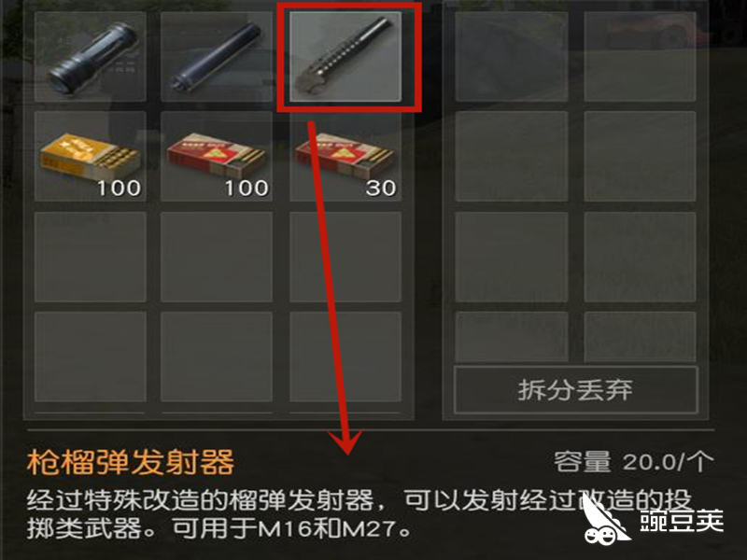
Task: Select the long dark suppressor item
Action: pyautogui.click(x=217, y=57)
